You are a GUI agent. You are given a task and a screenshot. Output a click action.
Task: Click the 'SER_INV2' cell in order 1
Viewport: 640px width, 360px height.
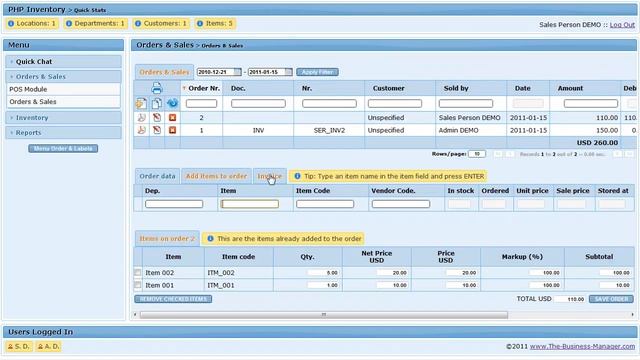click(329, 130)
